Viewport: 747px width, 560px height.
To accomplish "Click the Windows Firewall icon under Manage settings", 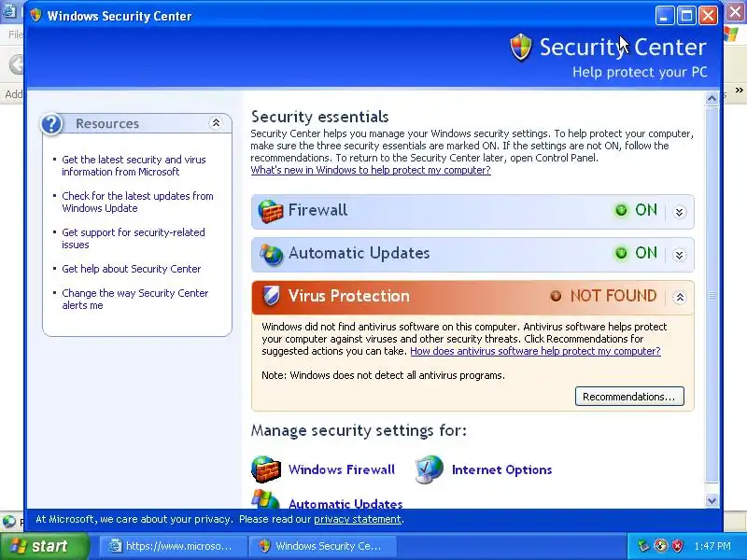I will pos(266,469).
